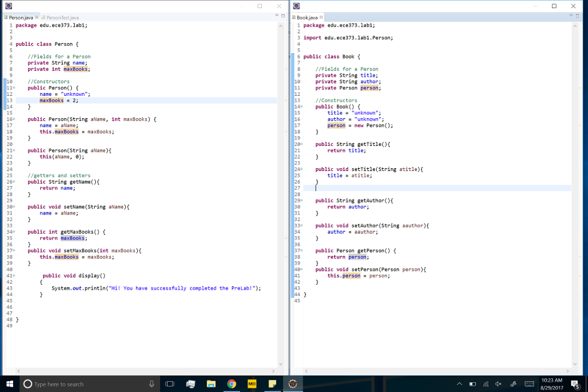Open the battery status icon
This screenshot has height=392, width=588.
[472, 383]
